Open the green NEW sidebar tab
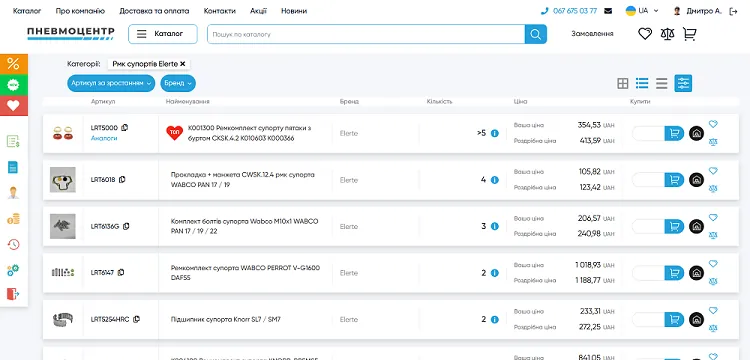Viewport: 750px width, 360px height. [13, 85]
